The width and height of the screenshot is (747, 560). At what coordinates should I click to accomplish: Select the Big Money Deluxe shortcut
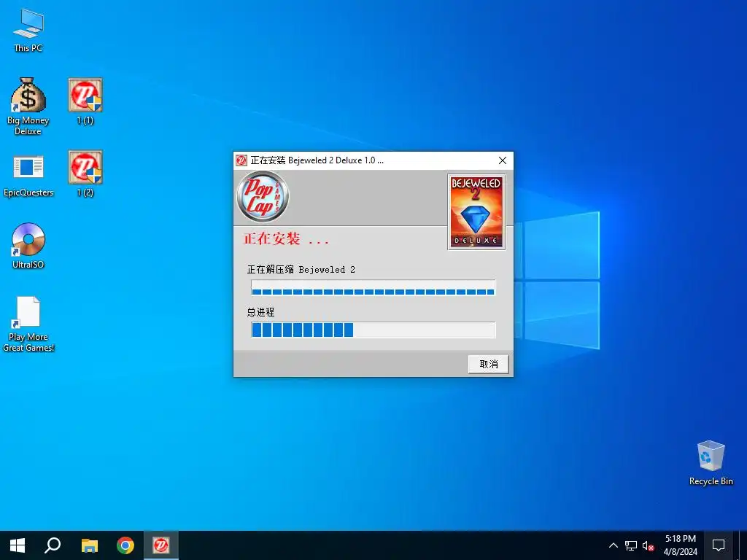(x=28, y=106)
